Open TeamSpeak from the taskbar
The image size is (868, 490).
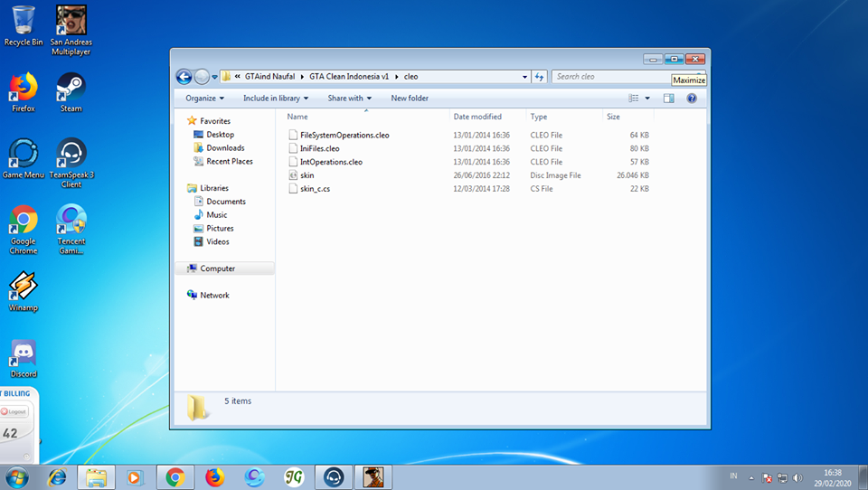click(334, 477)
